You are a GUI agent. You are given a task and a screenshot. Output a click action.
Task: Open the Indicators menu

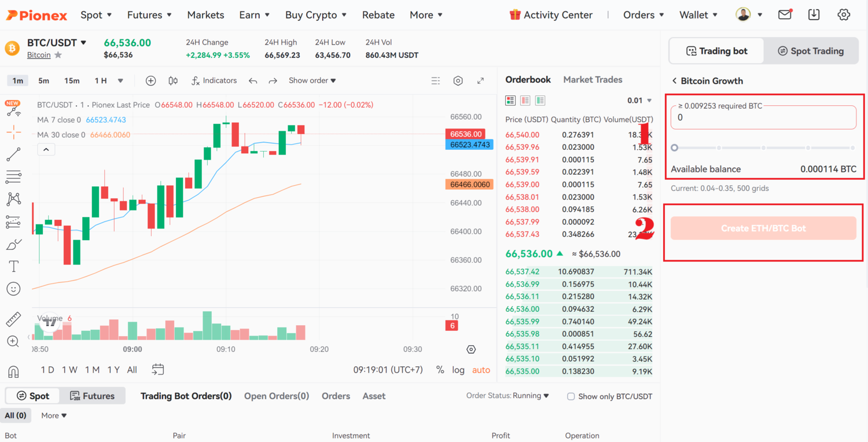click(x=214, y=81)
